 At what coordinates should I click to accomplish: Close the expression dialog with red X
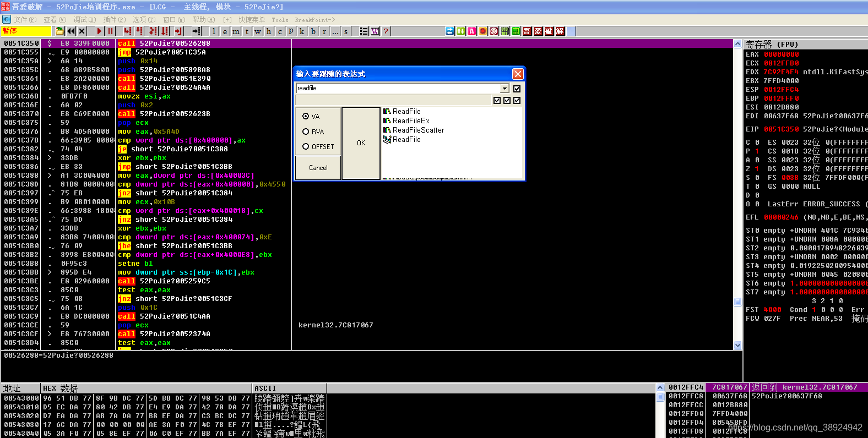click(518, 74)
